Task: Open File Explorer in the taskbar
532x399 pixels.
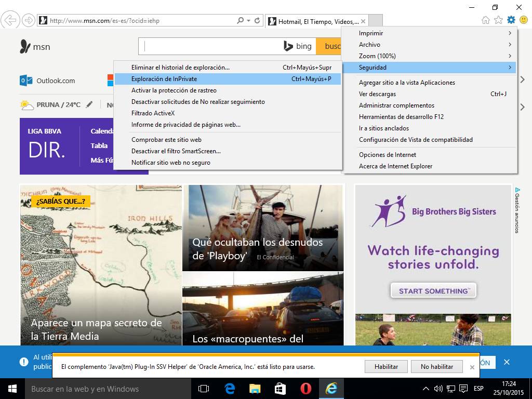Action: coord(255,389)
